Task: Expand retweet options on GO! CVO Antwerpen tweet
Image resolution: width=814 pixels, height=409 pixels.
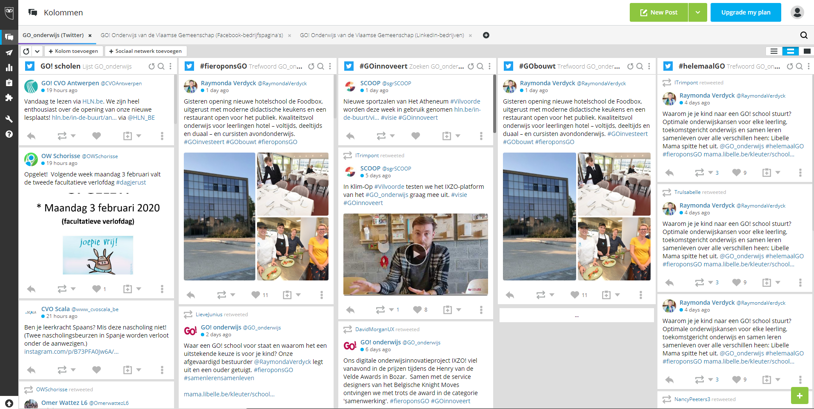Action: [x=74, y=136]
